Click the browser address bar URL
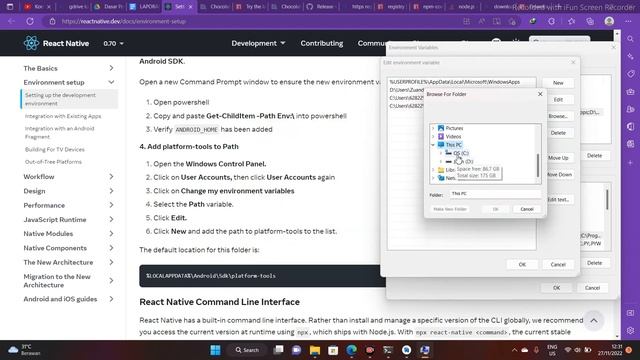The image size is (640, 360). coord(124,21)
